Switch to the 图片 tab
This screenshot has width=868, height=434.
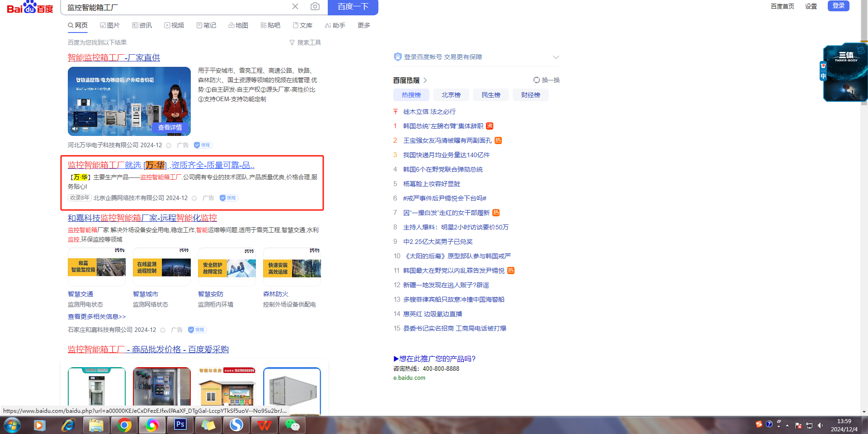tap(110, 25)
